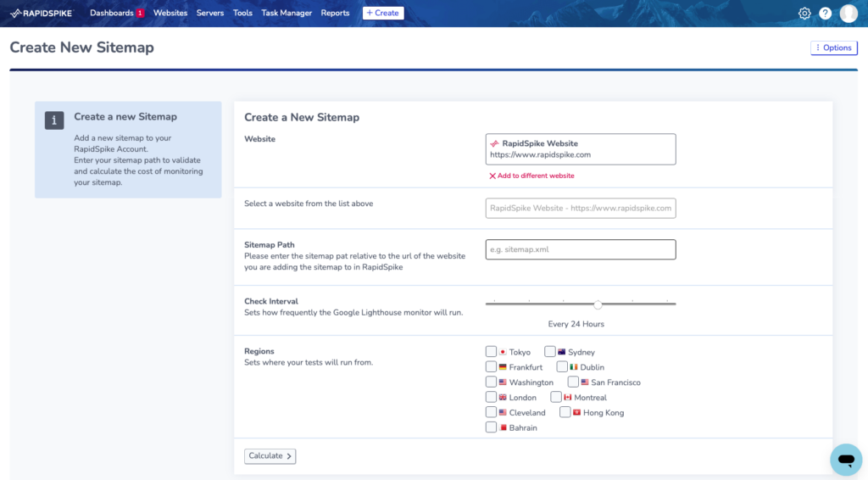The height and width of the screenshot is (480, 868).
Task: Open the Create menu button
Action: click(383, 14)
